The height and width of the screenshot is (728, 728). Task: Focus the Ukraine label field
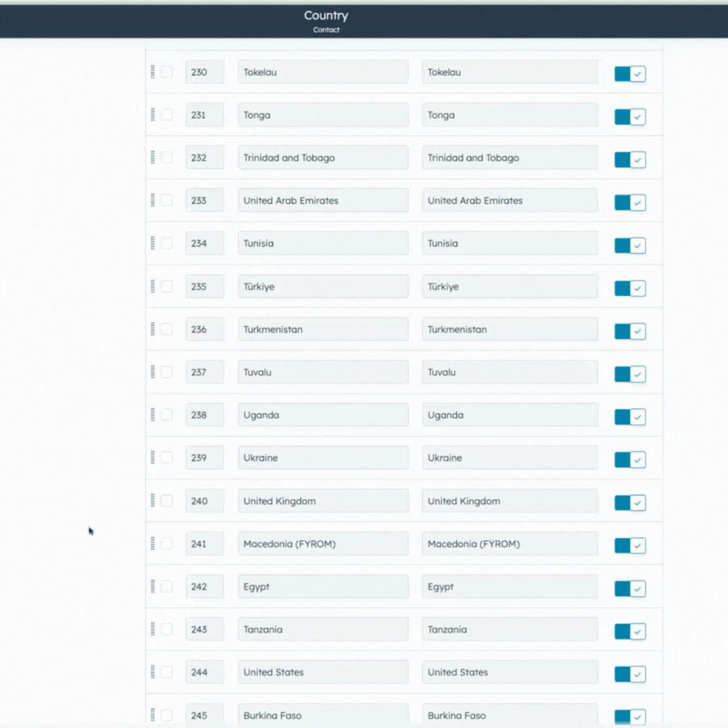[323, 457]
